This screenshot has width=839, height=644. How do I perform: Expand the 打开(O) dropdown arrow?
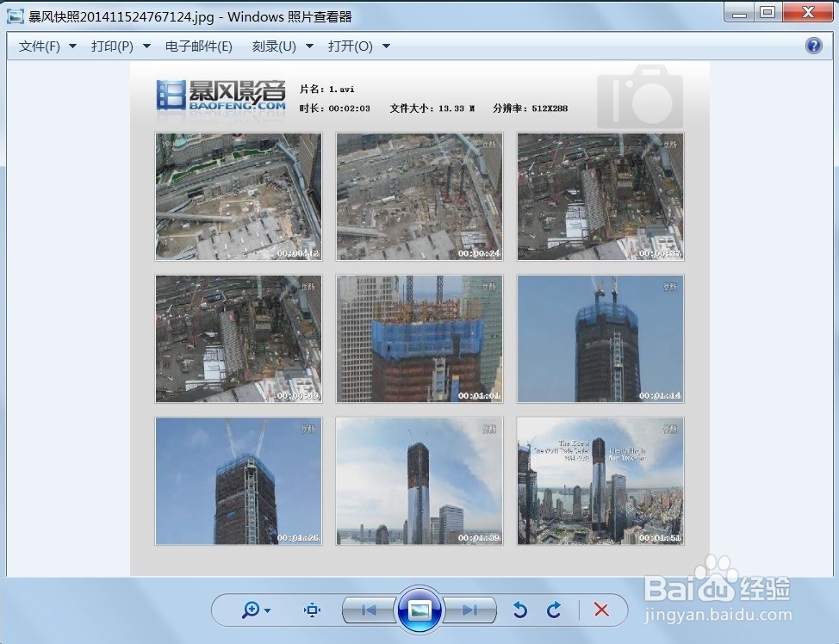(385, 46)
